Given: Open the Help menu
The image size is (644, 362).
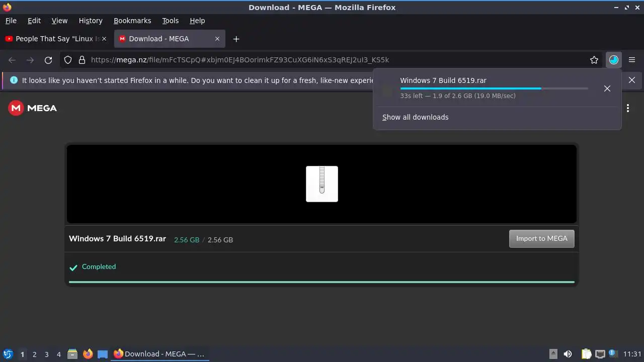Looking at the screenshot, I should click(197, 21).
